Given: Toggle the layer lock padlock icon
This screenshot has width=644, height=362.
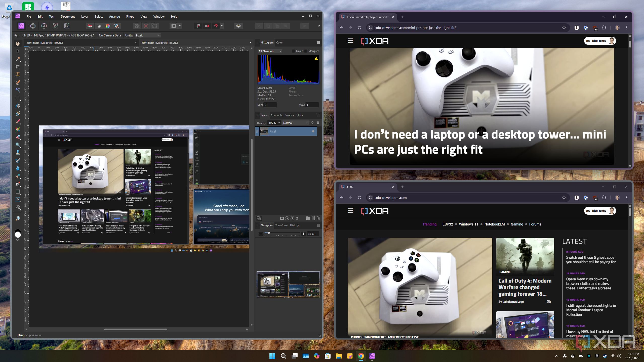Looking at the screenshot, I should (x=318, y=123).
